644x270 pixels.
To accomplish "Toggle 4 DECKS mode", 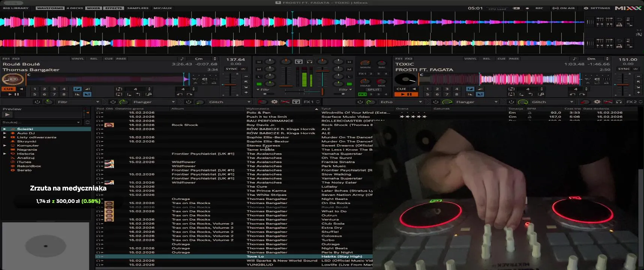I will pyautogui.click(x=75, y=8).
